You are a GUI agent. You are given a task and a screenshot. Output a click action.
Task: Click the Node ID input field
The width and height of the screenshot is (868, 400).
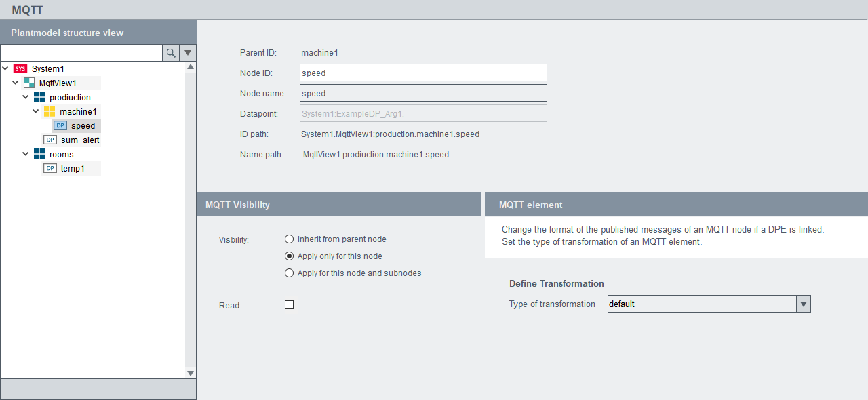point(423,73)
